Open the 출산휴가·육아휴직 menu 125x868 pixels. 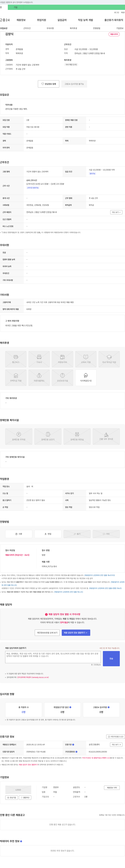coord(114,20)
